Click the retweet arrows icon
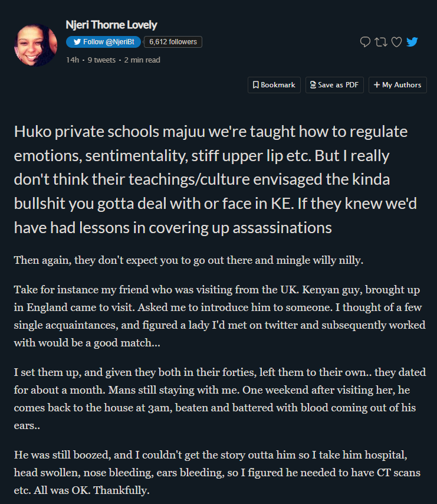Screen dimensions: 437x504 (382, 42)
